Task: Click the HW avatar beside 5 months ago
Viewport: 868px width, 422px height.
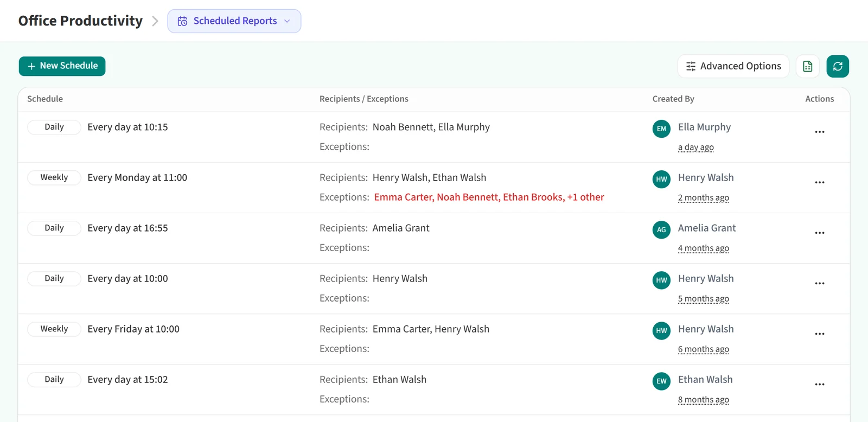Action: [x=661, y=280]
